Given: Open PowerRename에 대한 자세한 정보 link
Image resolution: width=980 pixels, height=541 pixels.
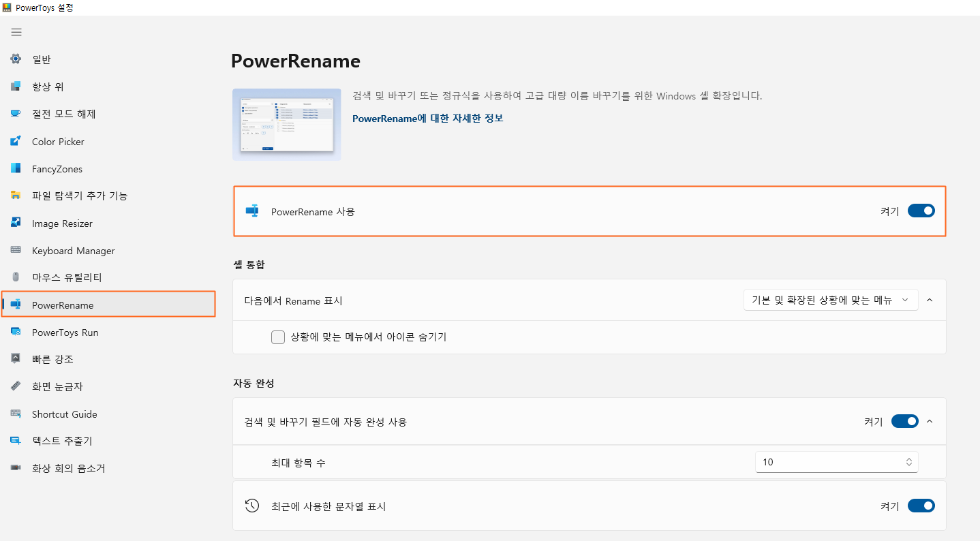Looking at the screenshot, I should pyautogui.click(x=428, y=118).
